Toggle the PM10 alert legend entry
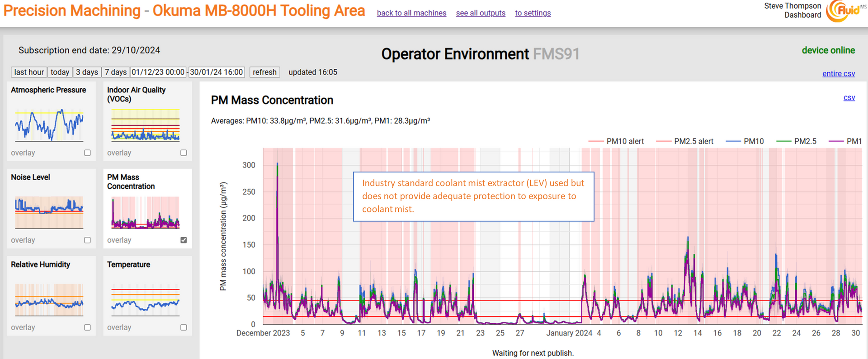The width and height of the screenshot is (868, 359). (x=616, y=141)
